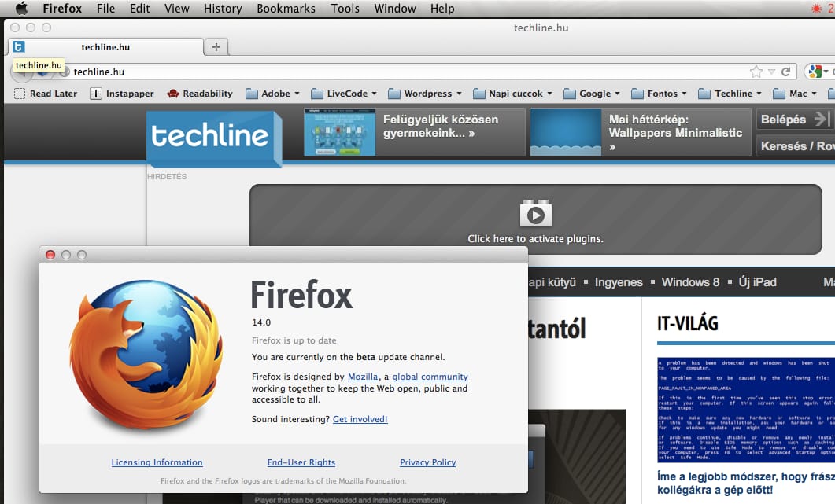Open the Help menu
Image resolution: width=835 pixels, height=504 pixels.
click(442, 9)
